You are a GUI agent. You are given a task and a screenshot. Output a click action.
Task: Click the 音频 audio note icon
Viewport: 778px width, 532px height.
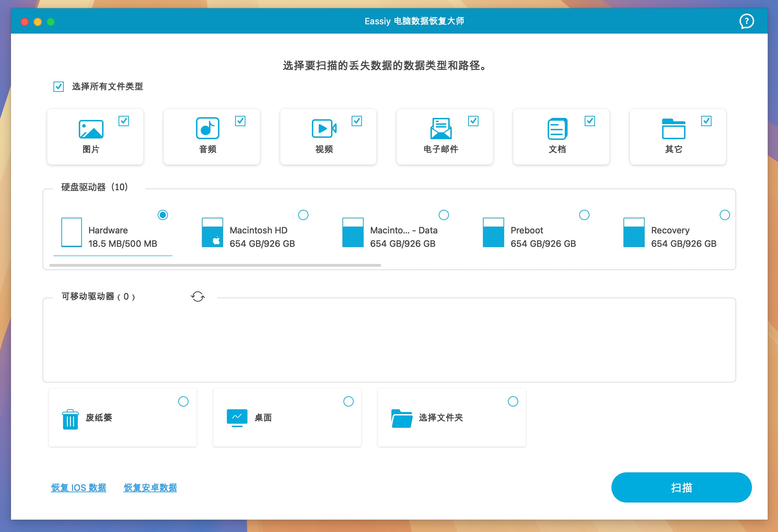[x=208, y=128]
